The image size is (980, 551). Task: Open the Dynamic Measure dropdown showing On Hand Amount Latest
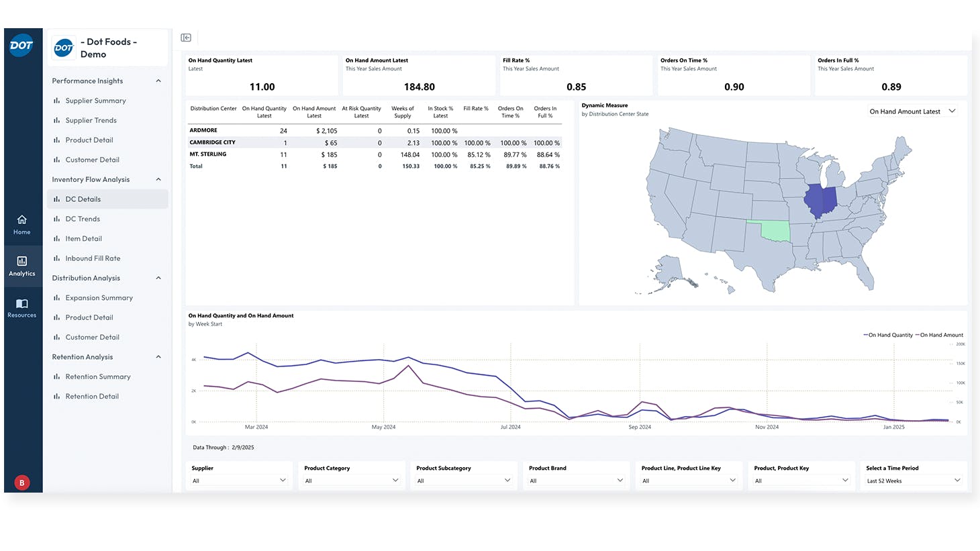click(912, 111)
